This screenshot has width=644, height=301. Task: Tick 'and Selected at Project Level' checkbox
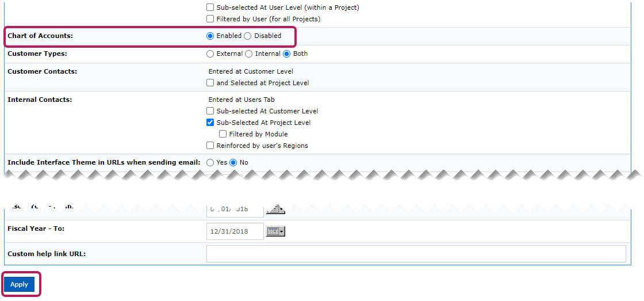[210, 83]
